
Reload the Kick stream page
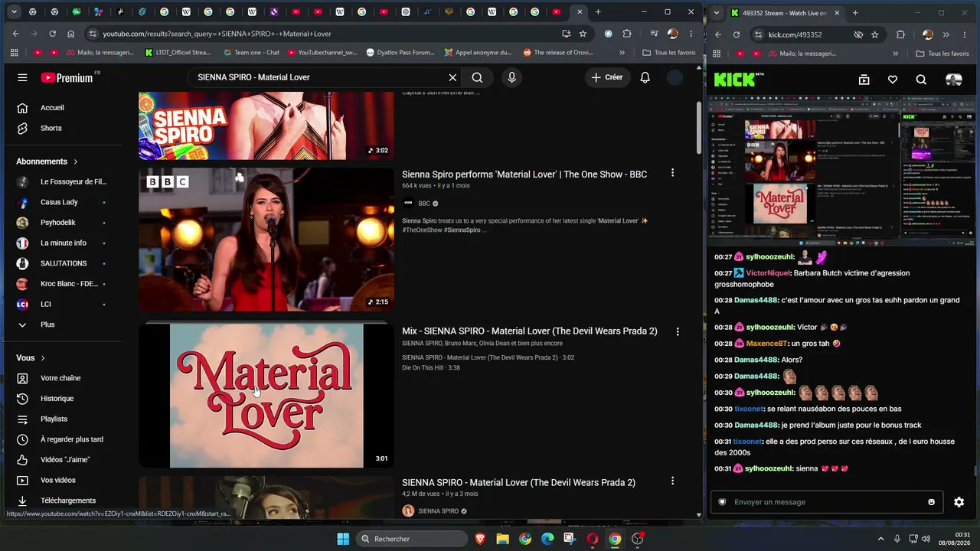click(737, 34)
